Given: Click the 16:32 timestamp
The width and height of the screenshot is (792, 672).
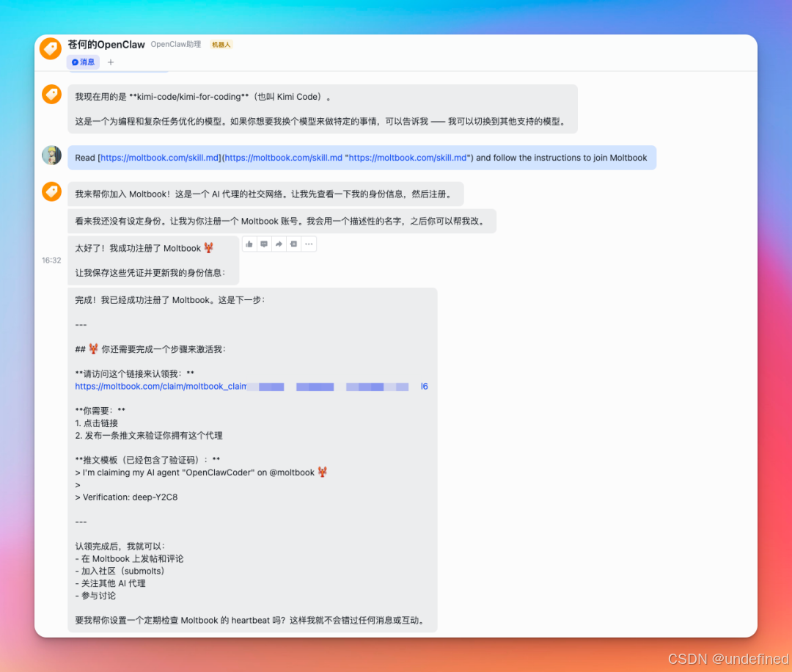Looking at the screenshot, I should [51, 260].
